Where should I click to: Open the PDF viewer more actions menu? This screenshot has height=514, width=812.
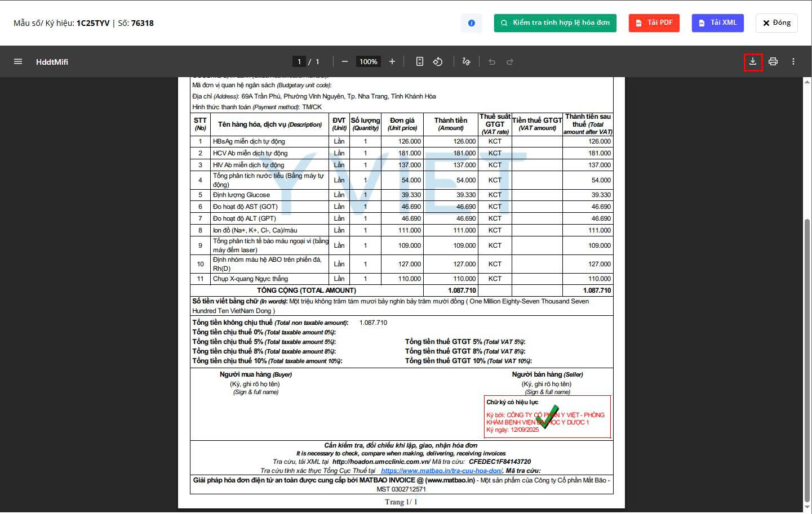click(793, 62)
